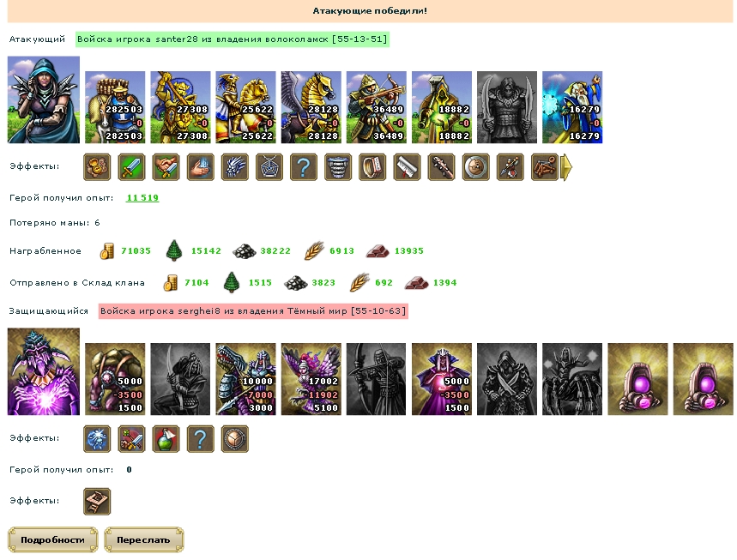Click the gold ring effect icon
737x560 pixels.
tap(372, 167)
